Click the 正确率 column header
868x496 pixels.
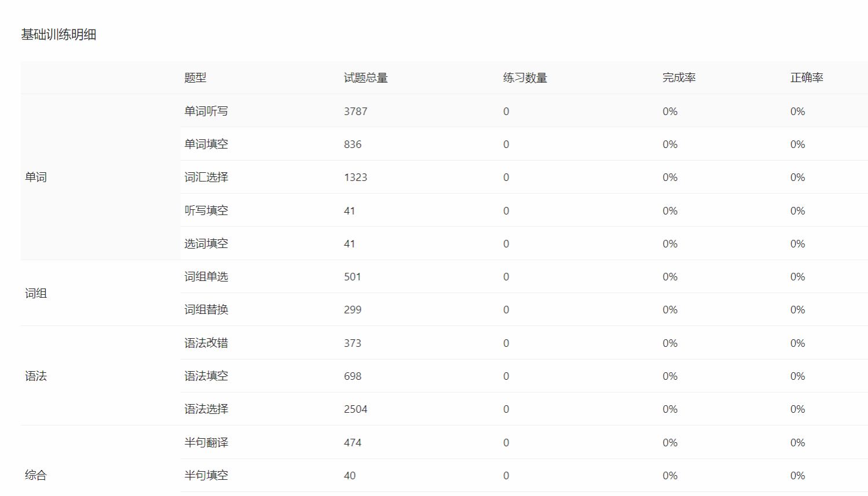(807, 77)
